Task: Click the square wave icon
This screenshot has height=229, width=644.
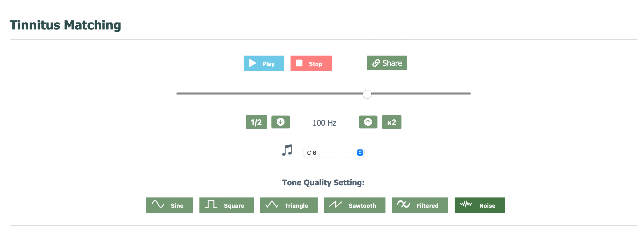Action: 211,204
